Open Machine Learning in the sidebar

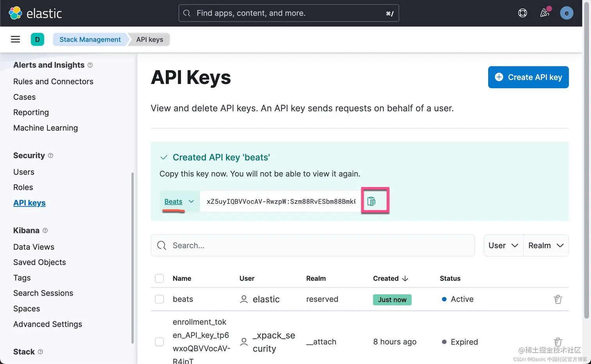pyautogui.click(x=45, y=128)
